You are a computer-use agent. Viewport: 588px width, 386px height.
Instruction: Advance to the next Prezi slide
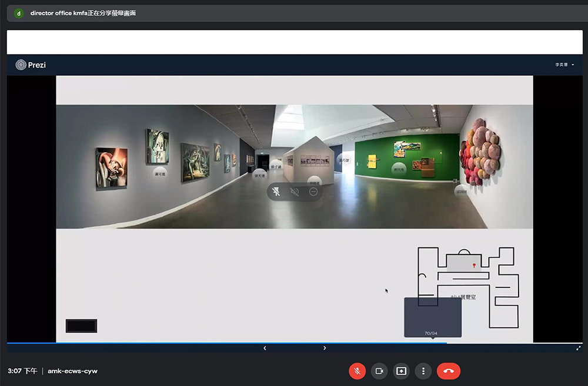325,348
